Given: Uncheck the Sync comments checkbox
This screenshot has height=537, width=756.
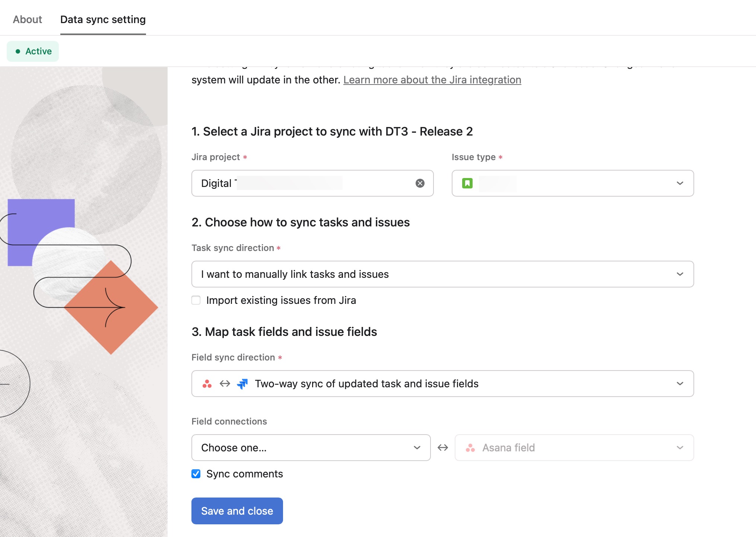Looking at the screenshot, I should (196, 474).
